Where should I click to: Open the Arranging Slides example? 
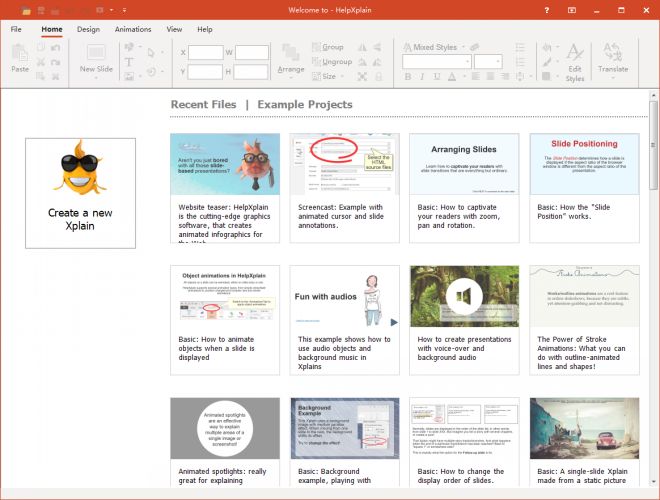coord(464,188)
